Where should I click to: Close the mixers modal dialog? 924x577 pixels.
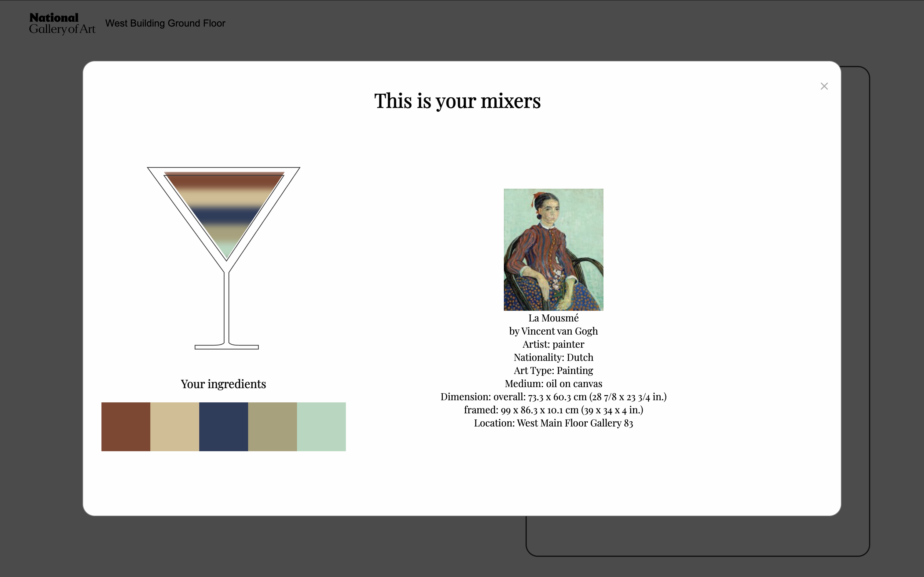point(824,86)
